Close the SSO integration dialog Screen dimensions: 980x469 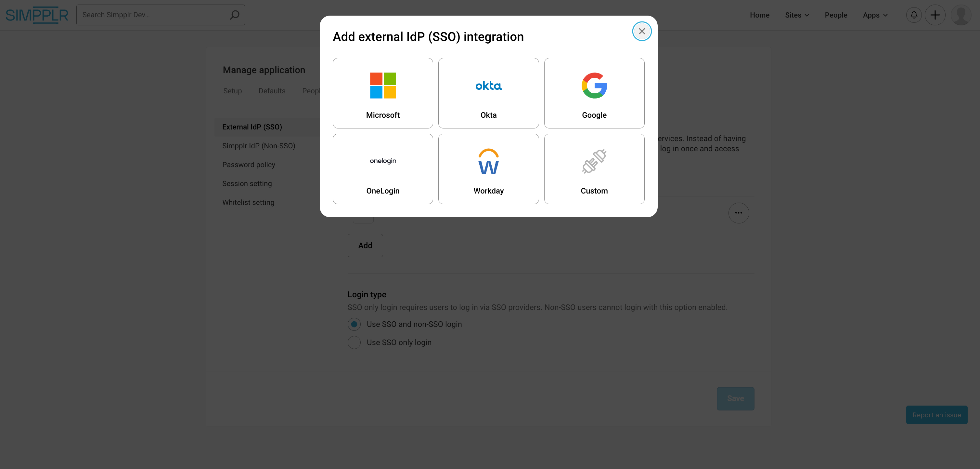point(641,31)
